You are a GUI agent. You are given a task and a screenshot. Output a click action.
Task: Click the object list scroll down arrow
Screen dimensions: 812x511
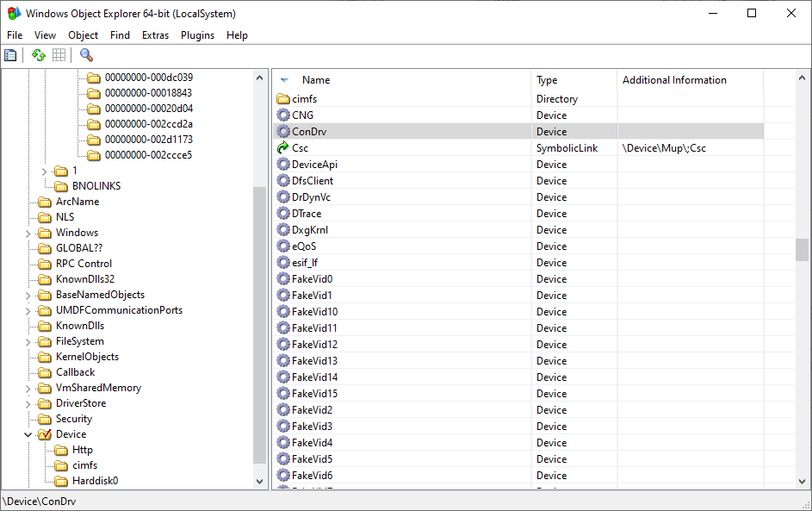click(x=802, y=482)
